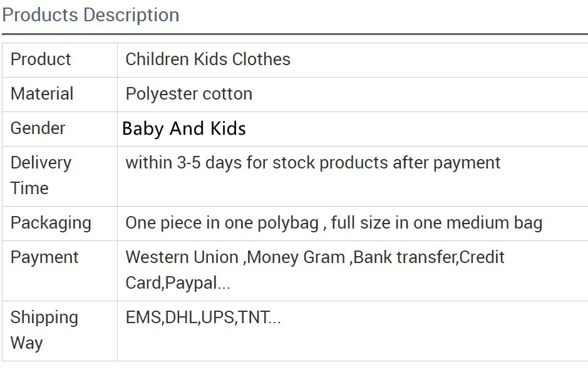Click the Polyester cotton text

[189, 94]
